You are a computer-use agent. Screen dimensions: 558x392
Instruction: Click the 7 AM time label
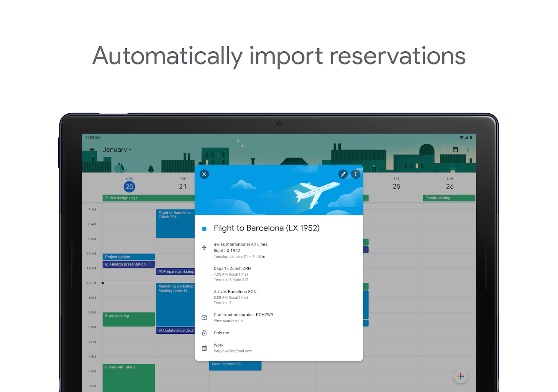92,210
